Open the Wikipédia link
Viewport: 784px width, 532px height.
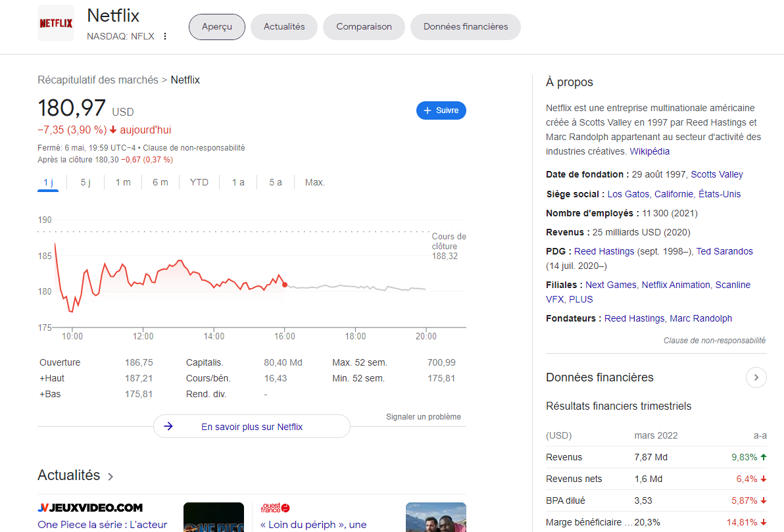pos(650,151)
